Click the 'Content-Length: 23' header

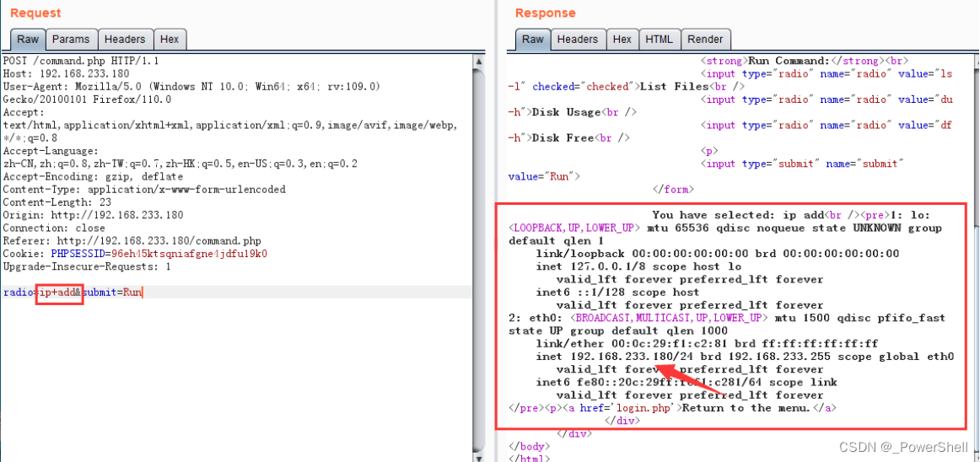click(x=57, y=202)
